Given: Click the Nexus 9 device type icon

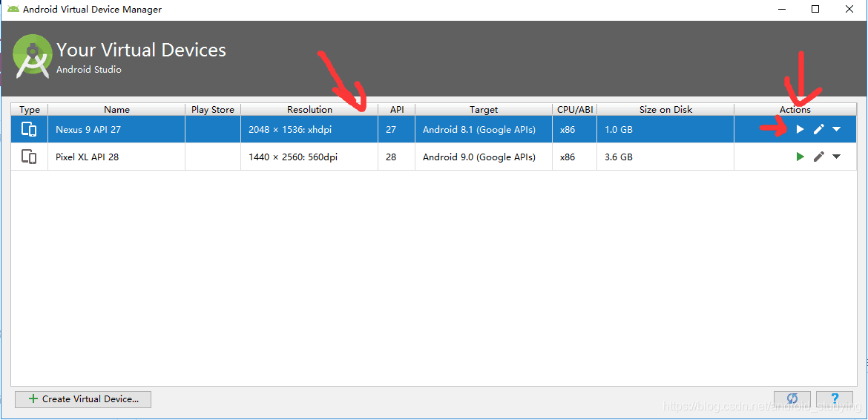Looking at the screenshot, I should (x=29, y=129).
